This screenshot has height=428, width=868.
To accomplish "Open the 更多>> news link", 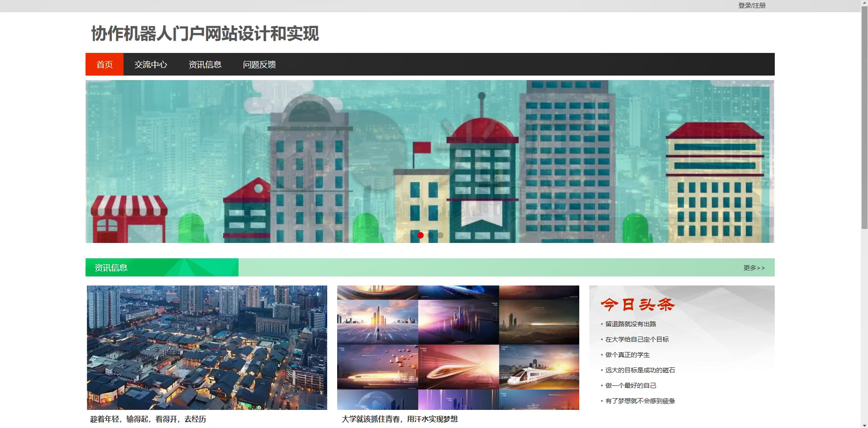I will [x=753, y=267].
